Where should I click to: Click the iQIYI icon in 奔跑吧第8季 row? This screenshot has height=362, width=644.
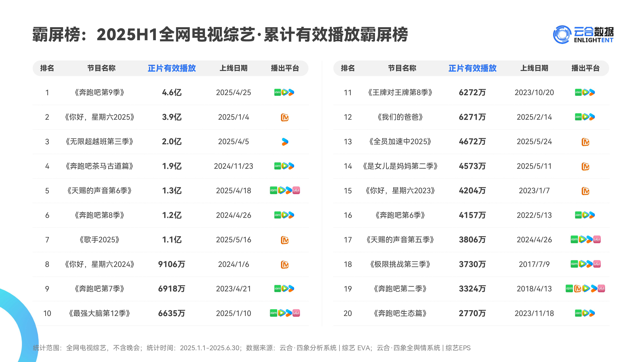click(278, 215)
